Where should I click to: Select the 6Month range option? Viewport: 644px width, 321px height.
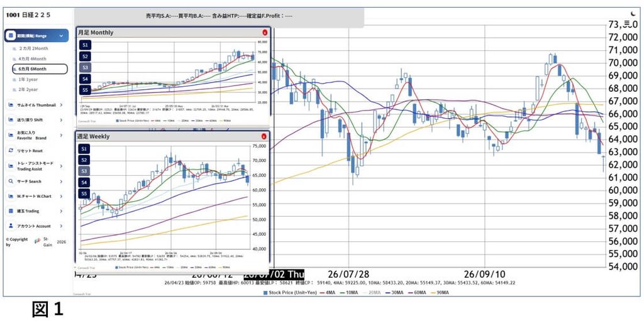pyautogui.click(x=40, y=69)
